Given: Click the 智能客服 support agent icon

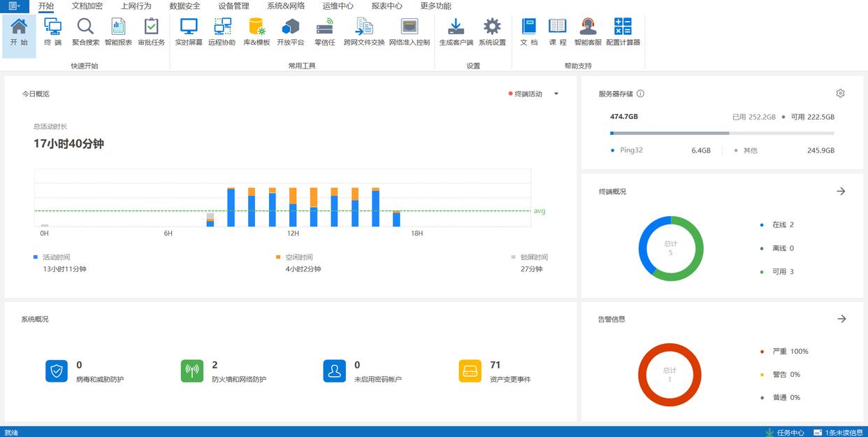Looking at the screenshot, I should [588, 32].
